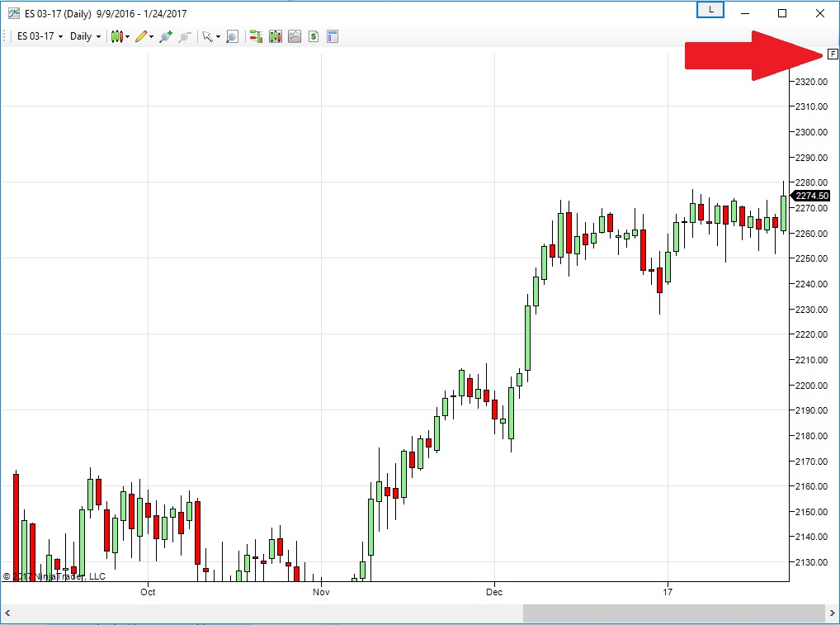Click the 2130.00 price axis label
This screenshot has width=840, height=625.
(811, 562)
